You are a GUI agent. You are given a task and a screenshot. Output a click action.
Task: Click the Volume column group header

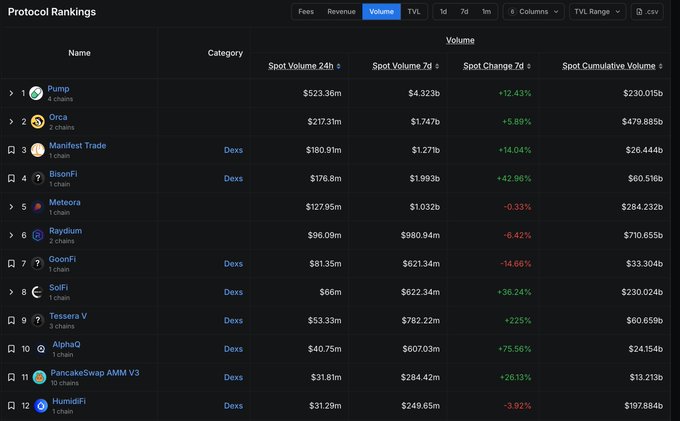[x=460, y=40]
